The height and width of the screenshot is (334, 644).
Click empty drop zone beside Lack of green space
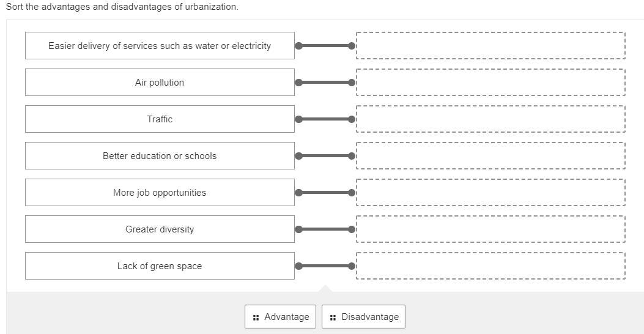pos(490,266)
